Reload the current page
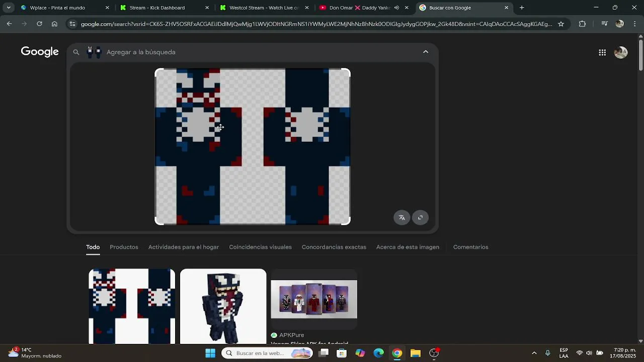Viewport: 644px width, 362px height. coord(39,24)
